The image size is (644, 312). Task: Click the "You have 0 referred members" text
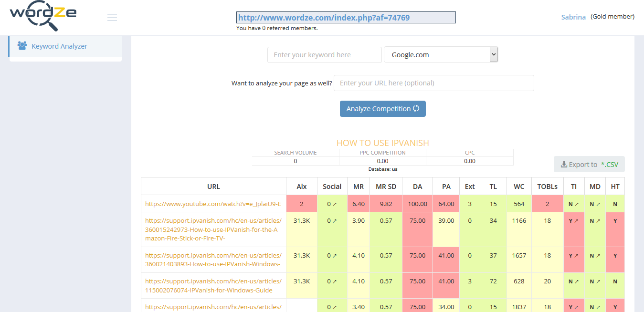click(x=277, y=28)
